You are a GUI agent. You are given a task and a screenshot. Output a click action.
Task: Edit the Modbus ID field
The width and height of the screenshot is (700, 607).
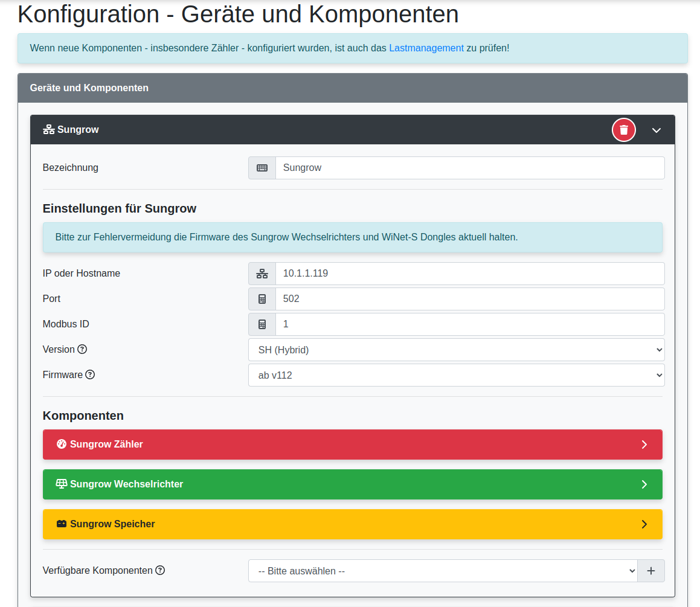pos(470,324)
